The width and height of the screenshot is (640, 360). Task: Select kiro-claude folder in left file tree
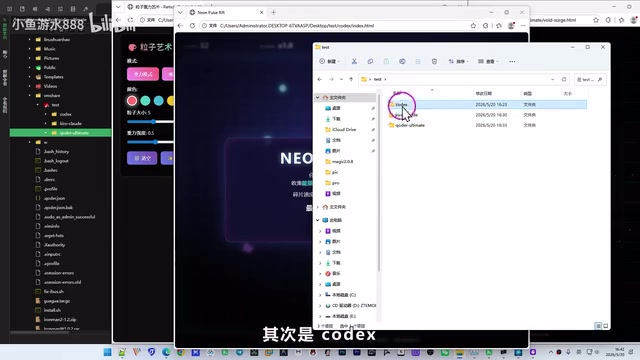70,123
